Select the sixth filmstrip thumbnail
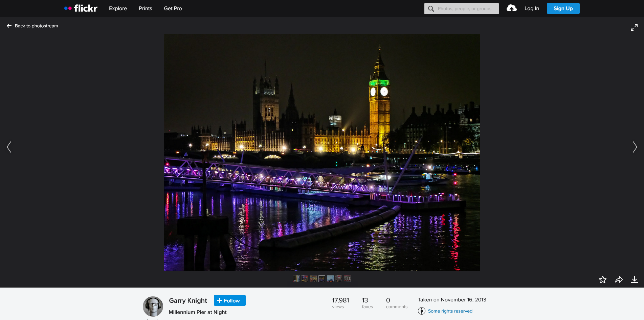The width and height of the screenshot is (644, 320). [x=339, y=279]
